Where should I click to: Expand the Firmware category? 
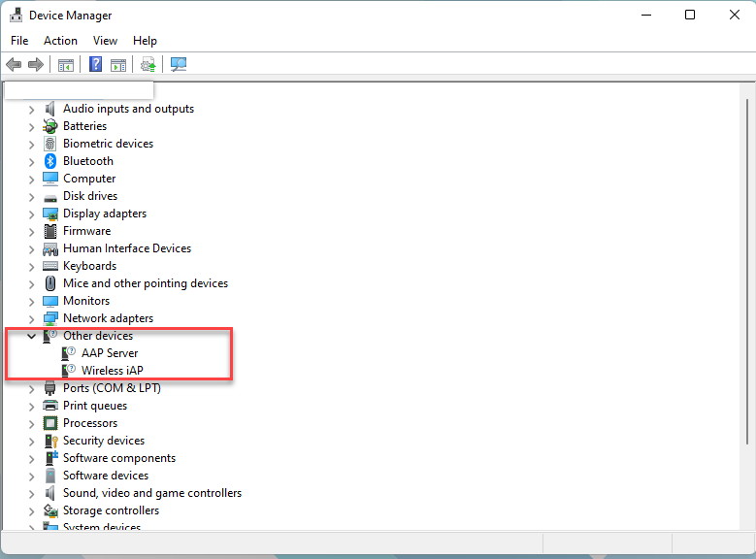[31, 232]
